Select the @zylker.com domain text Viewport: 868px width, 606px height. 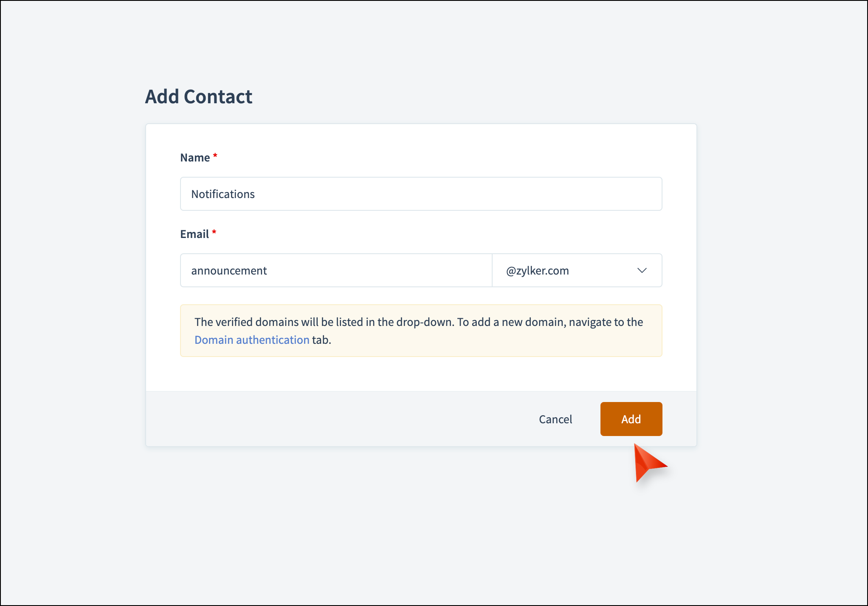[x=537, y=271]
